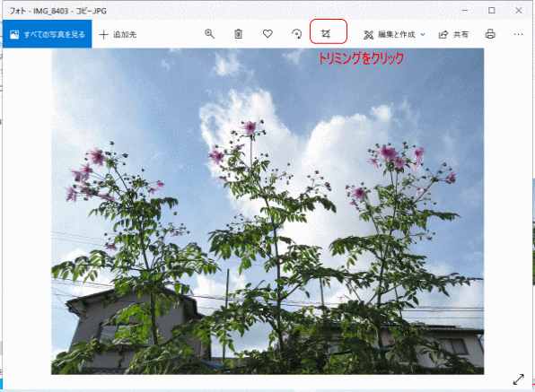Delete the photo with trash icon
535x392 pixels.
[238, 34]
